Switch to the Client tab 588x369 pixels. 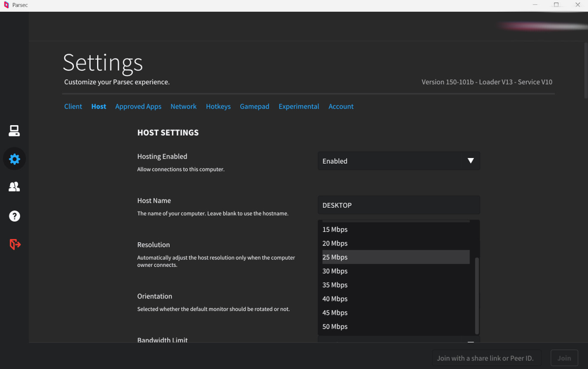click(x=73, y=107)
